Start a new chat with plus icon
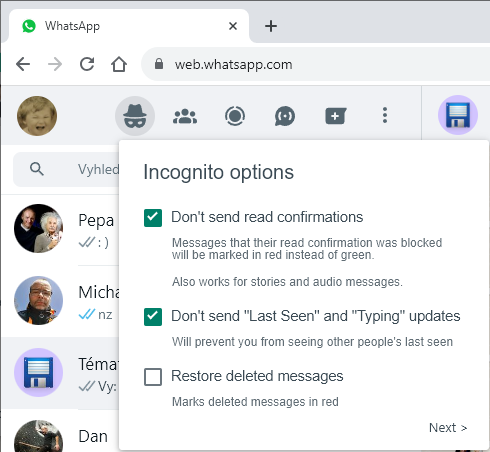This screenshot has width=490, height=452. [336, 116]
